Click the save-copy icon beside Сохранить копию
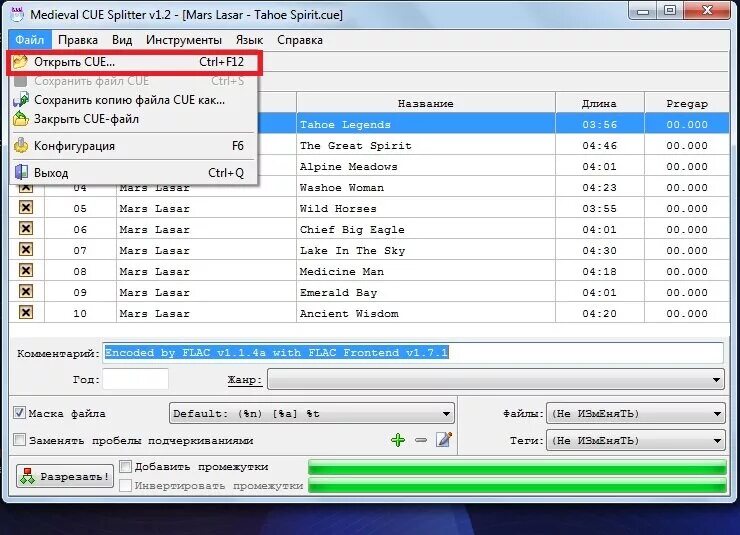 21,100
